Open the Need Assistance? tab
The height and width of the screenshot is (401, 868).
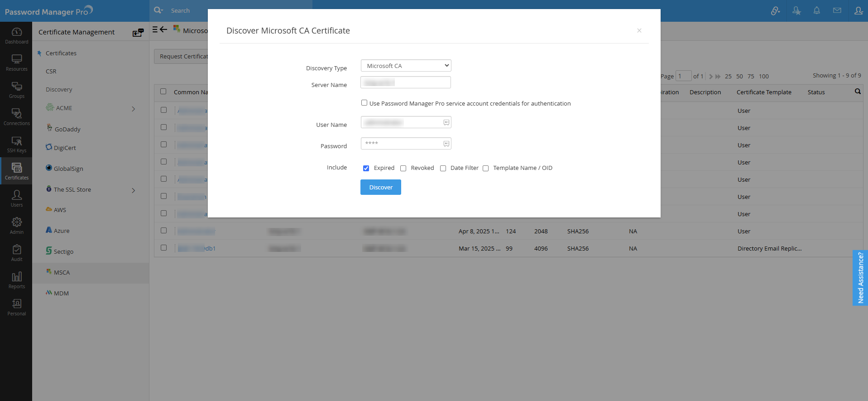click(860, 278)
